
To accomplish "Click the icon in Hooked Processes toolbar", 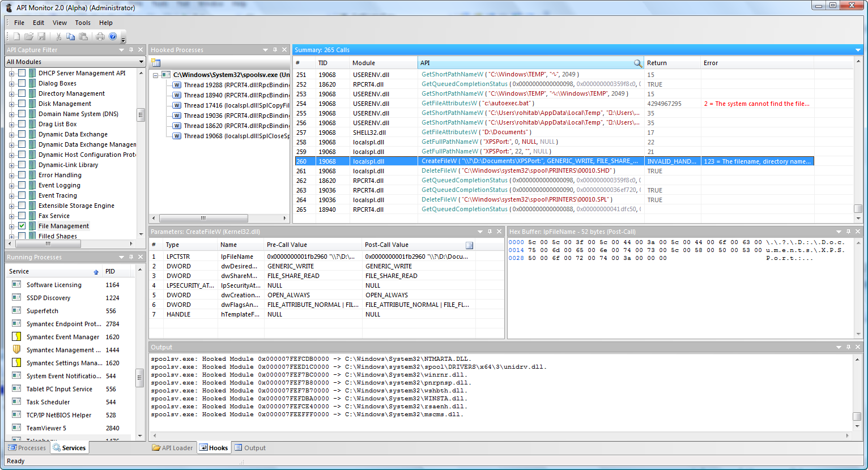I will coord(156,63).
